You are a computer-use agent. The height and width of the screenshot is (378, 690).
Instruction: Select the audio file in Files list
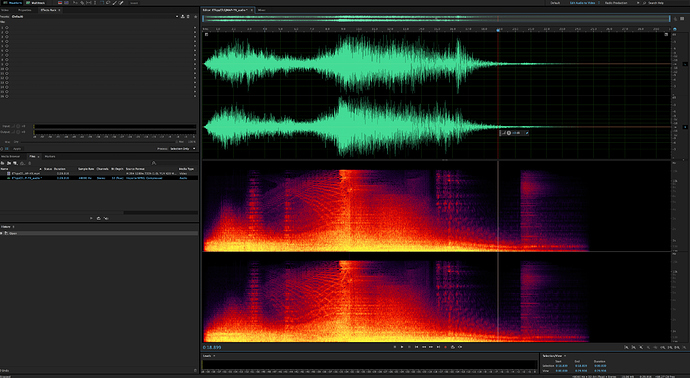tap(99, 178)
